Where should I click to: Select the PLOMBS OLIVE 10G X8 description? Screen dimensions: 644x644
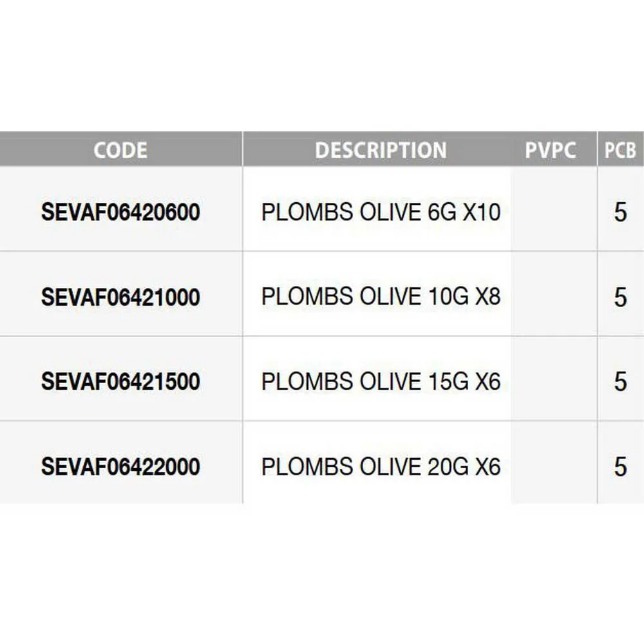381,297
